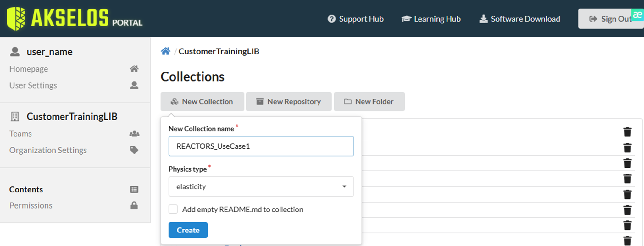Click the first trash icon in list

pyautogui.click(x=627, y=132)
